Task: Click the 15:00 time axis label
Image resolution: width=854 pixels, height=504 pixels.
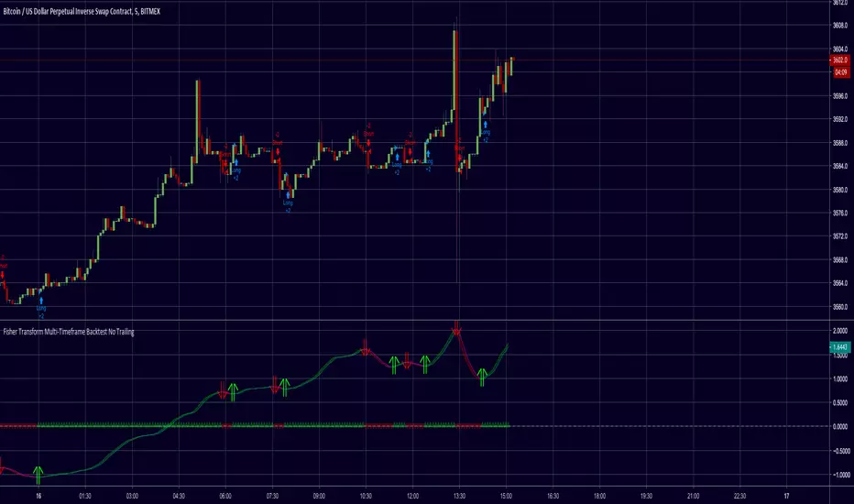Action: point(507,496)
